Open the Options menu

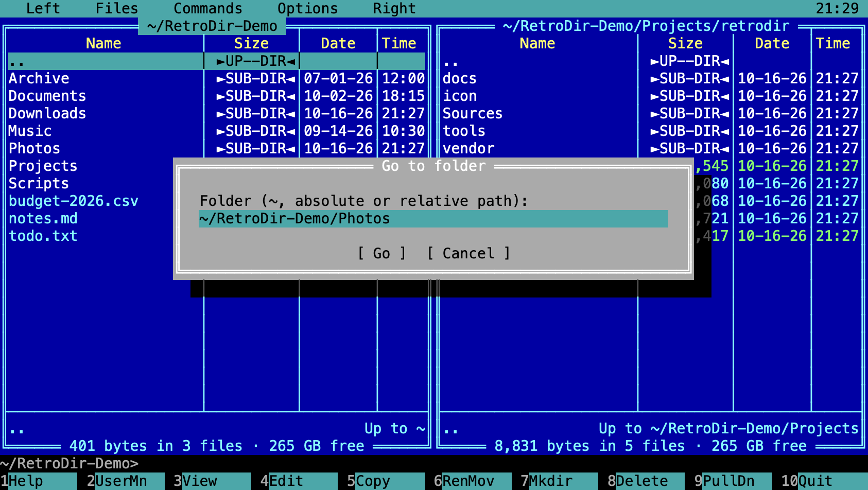pyautogui.click(x=308, y=8)
